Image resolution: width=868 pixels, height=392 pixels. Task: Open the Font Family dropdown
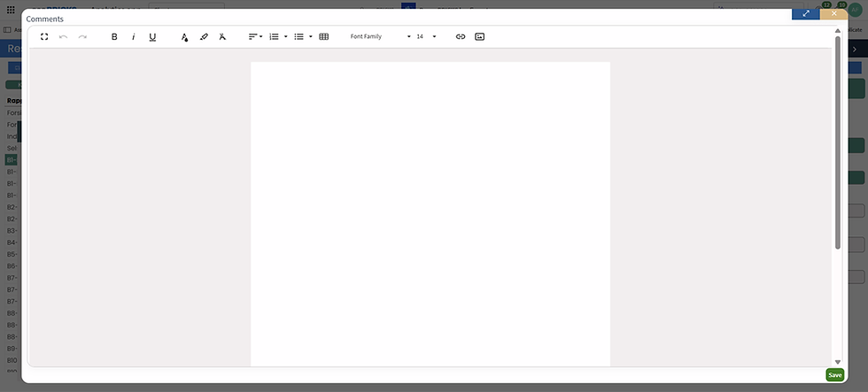[380, 36]
